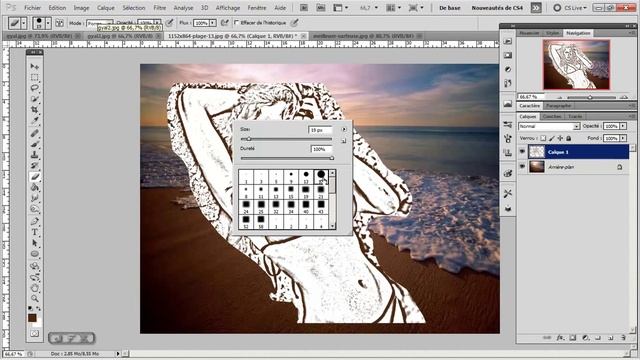
Task: Open the Calque menu
Action: (106, 8)
